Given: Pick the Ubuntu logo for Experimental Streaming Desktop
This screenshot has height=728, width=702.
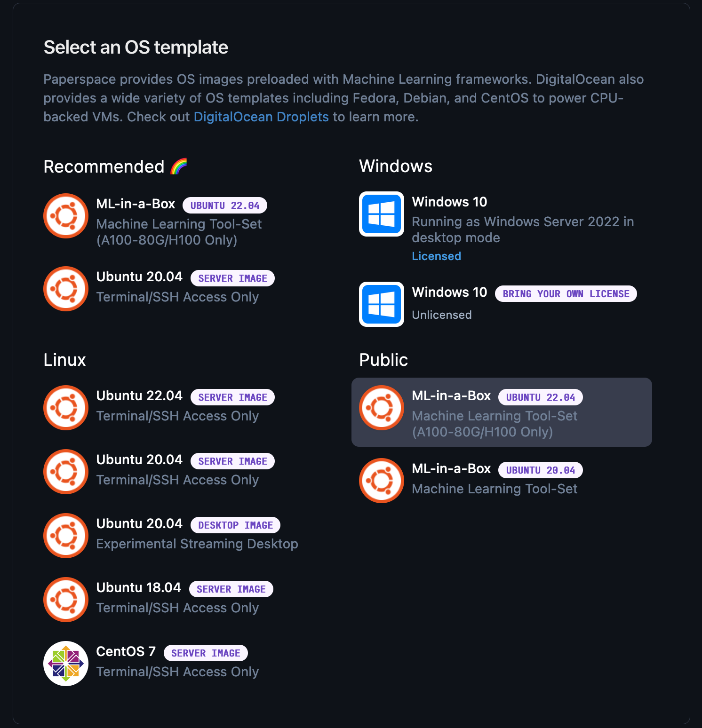Looking at the screenshot, I should pyautogui.click(x=66, y=536).
